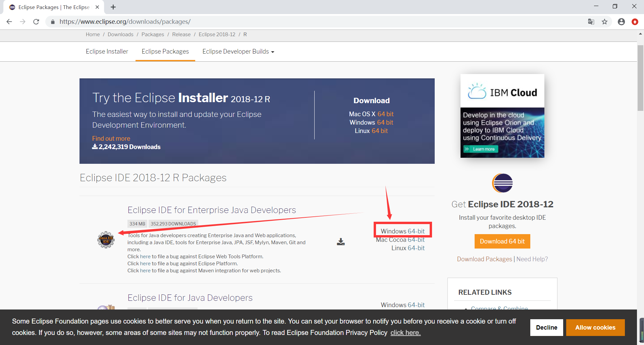Go to Packages breadcrumb link
This screenshot has height=345, width=644.
153,34
